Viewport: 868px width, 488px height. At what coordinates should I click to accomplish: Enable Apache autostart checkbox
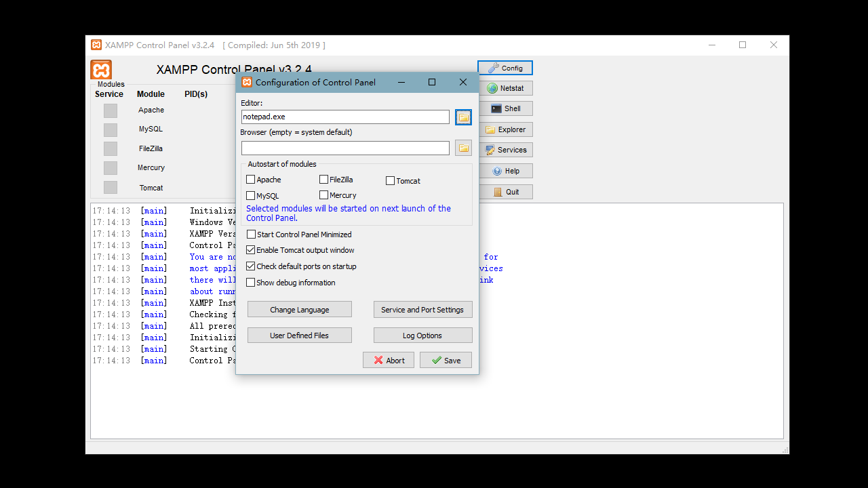[x=251, y=180]
